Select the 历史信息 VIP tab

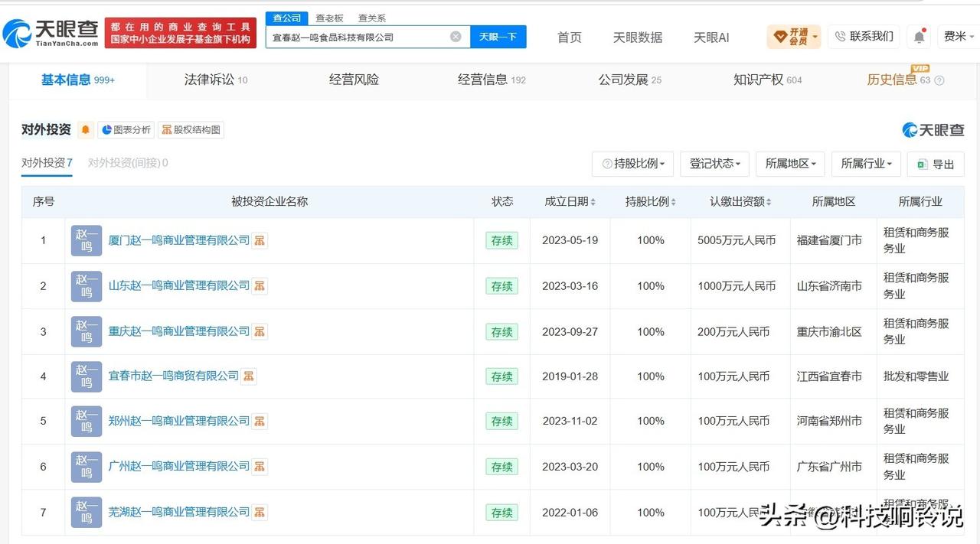[898, 80]
